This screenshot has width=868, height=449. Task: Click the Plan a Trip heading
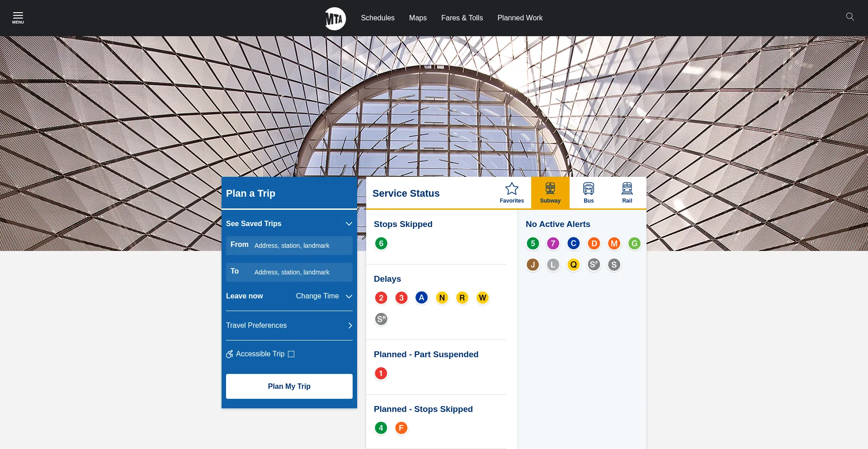pyautogui.click(x=250, y=194)
